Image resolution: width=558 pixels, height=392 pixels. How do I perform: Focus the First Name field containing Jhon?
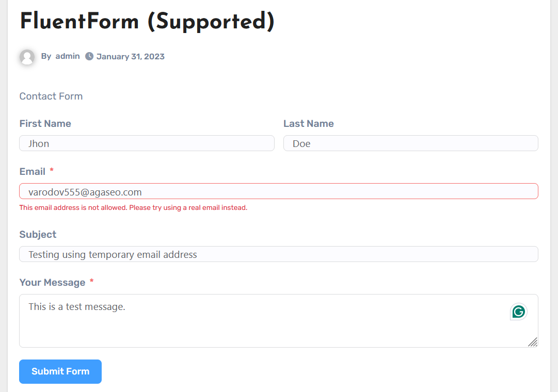coord(147,143)
